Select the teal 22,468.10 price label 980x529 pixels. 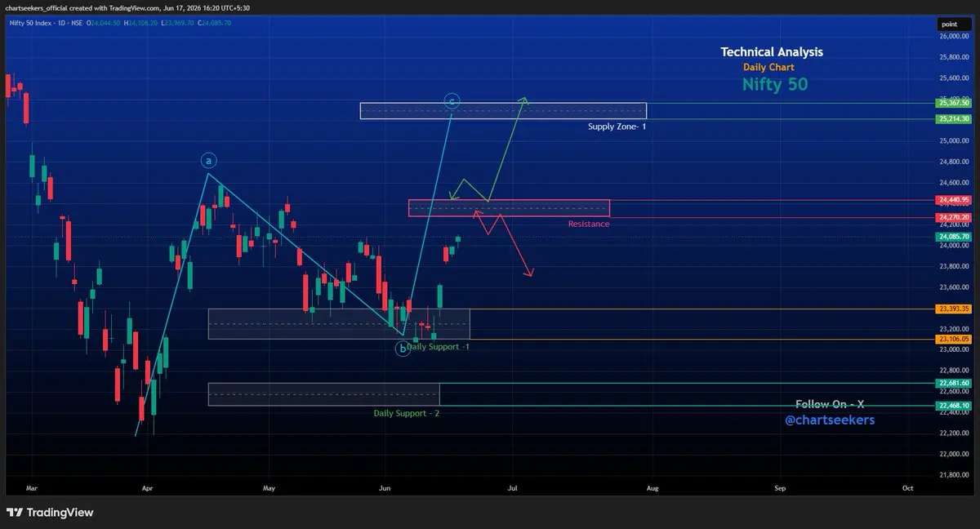click(x=954, y=406)
